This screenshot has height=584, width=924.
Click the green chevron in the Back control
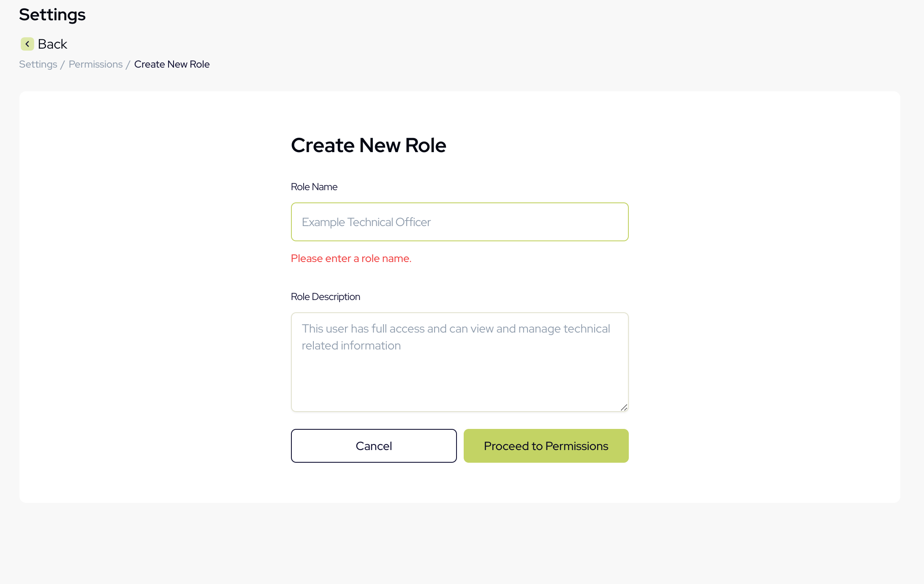click(x=27, y=44)
